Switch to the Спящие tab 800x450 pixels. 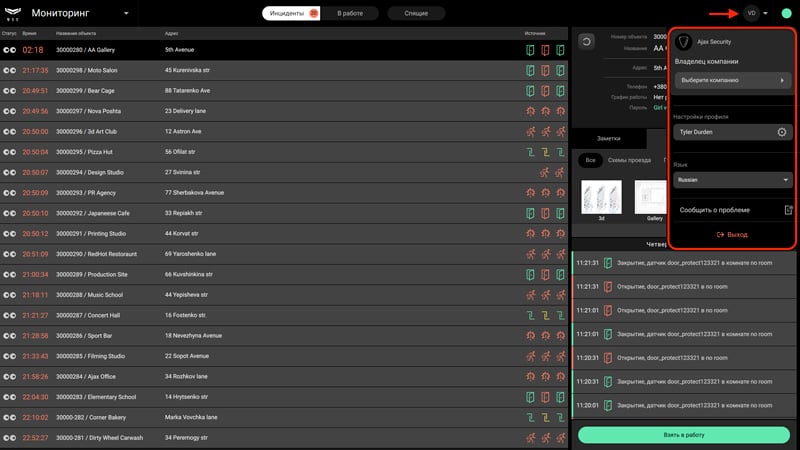tap(416, 13)
